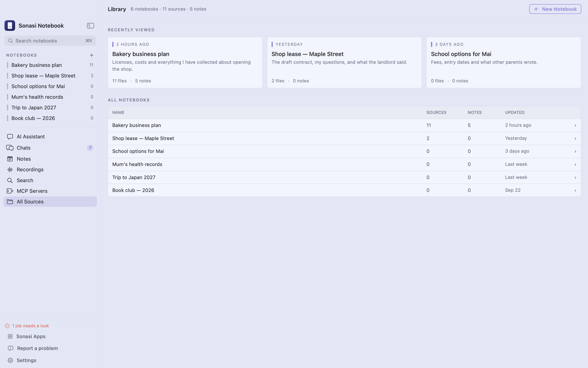Viewport: 588px width, 368px height.
Task: Select School options for Mai in sidebar
Action: click(50, 86)
